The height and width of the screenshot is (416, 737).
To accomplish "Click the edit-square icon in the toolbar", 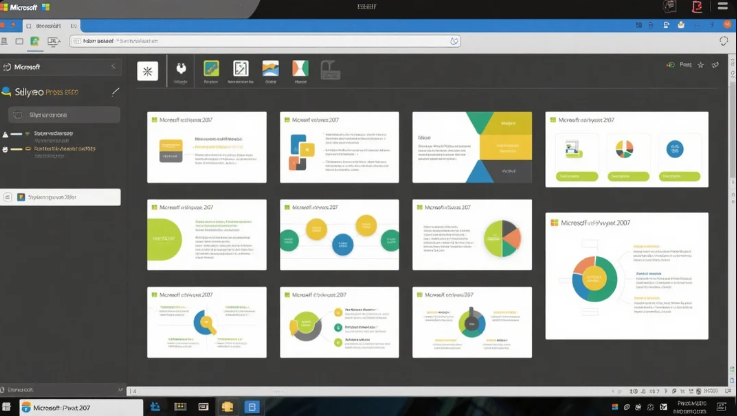I will point(241,69).
